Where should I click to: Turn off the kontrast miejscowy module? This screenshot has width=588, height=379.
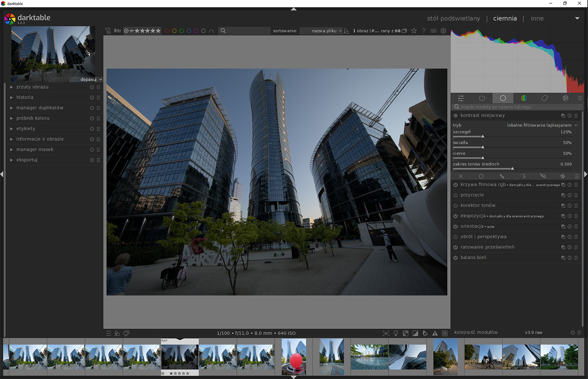coord(456,116)
